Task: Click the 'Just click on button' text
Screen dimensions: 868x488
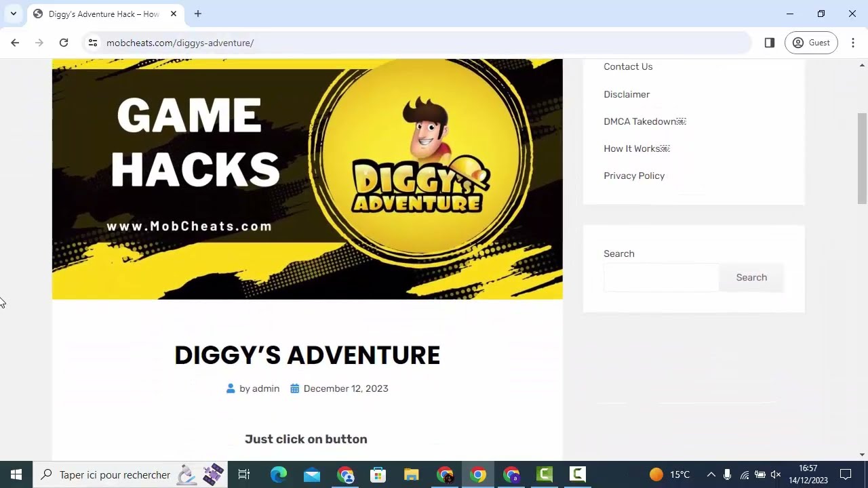Action: point(306,439)
